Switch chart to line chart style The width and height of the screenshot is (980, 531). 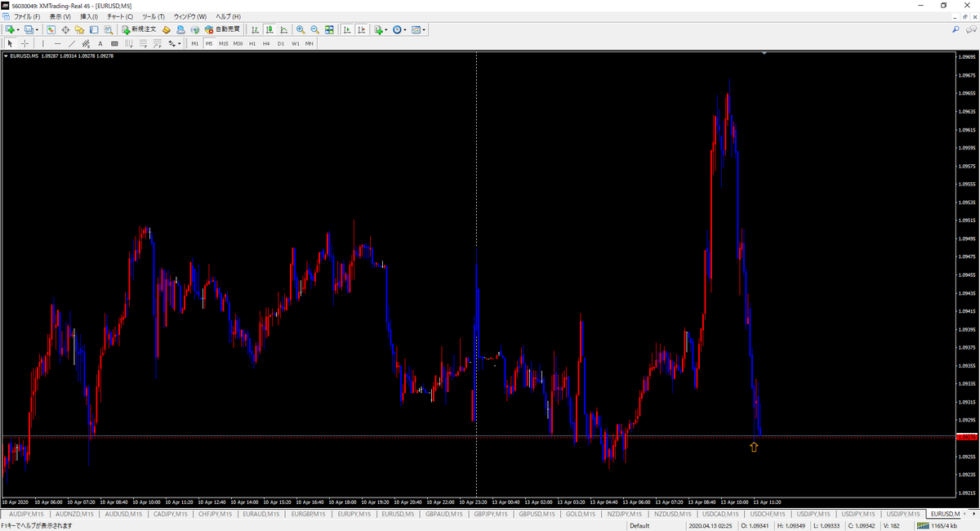click(x=283, y=29)
